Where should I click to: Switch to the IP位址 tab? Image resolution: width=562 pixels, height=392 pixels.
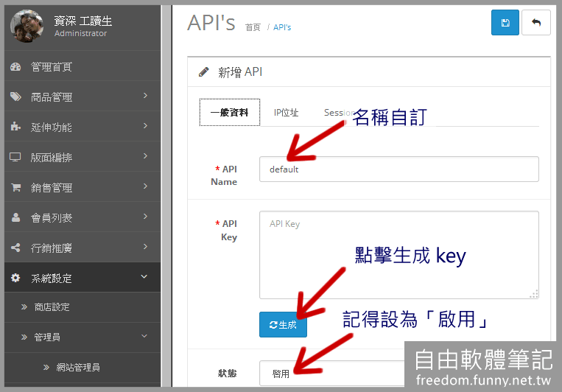click(x=286, y=113)
